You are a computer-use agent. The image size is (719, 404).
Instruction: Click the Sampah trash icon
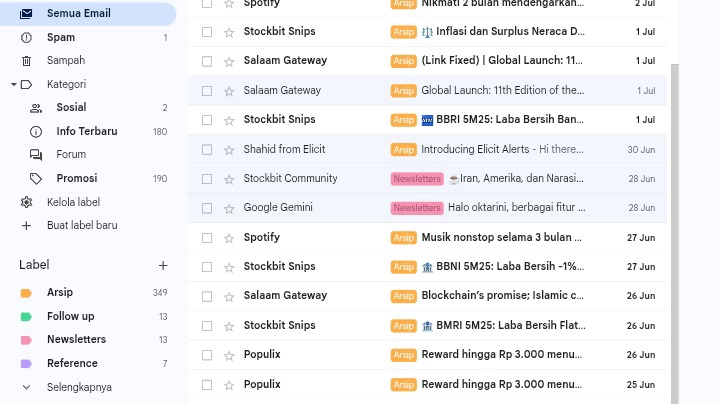tap(27, 61)
